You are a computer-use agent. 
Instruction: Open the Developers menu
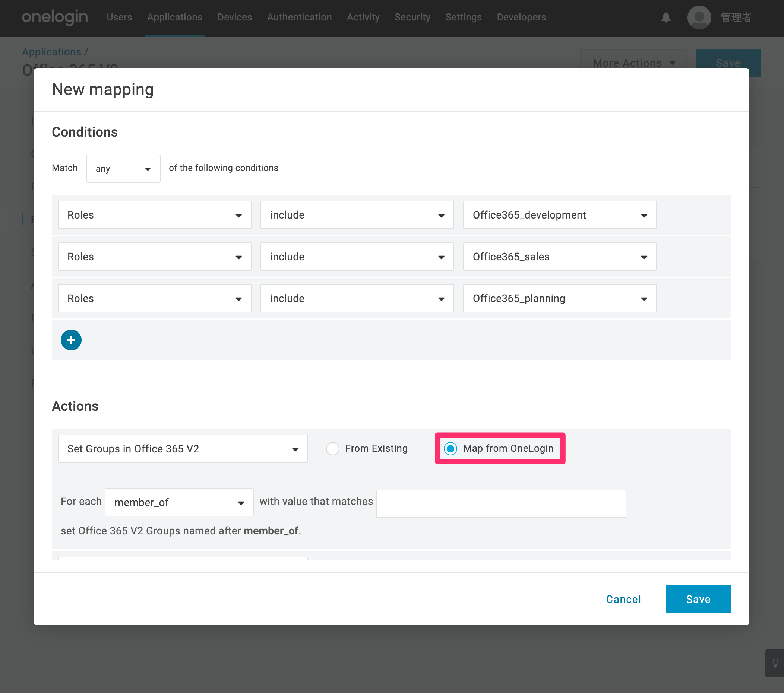(x=521, y=17)
